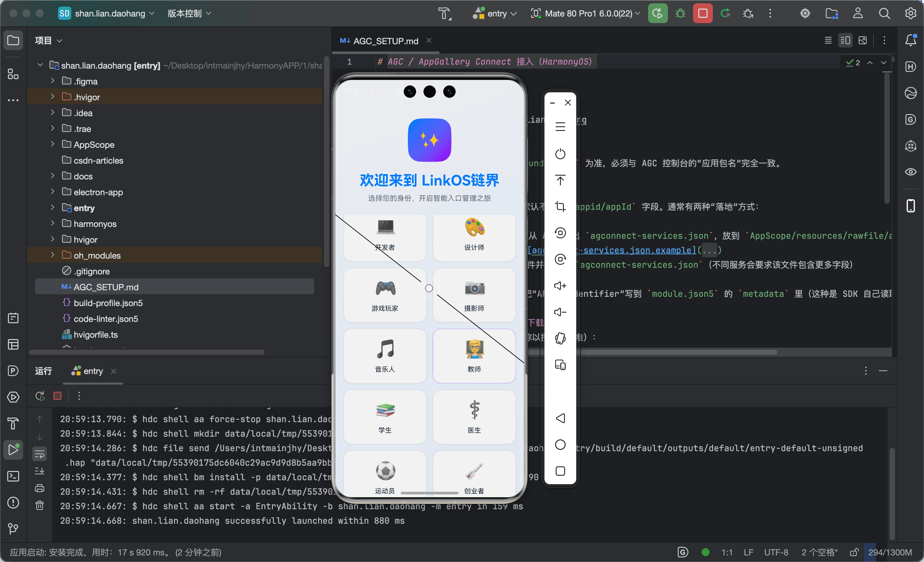This screenshot has height=562, width=924.
Task: Tap emulator back triangle button
Action: click(560, 418)
